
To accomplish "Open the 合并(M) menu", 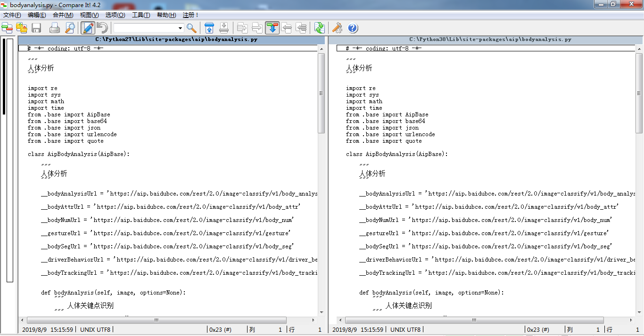I will pos(64,15).
